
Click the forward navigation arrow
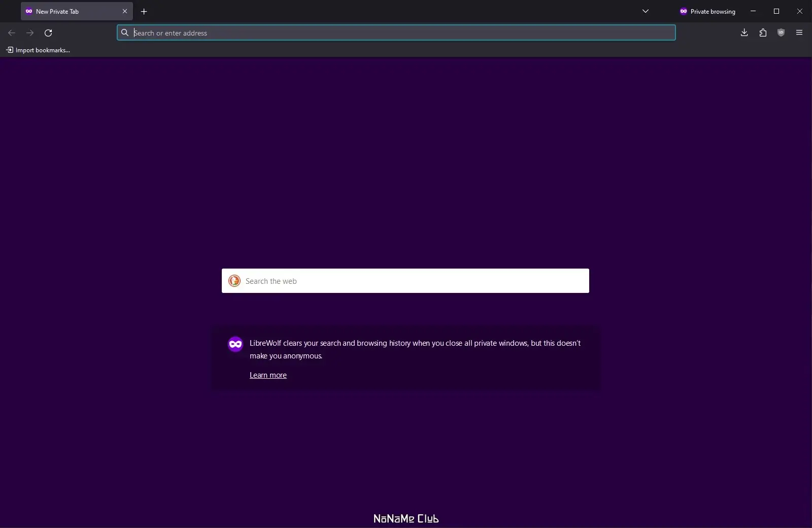click(30, 33)
